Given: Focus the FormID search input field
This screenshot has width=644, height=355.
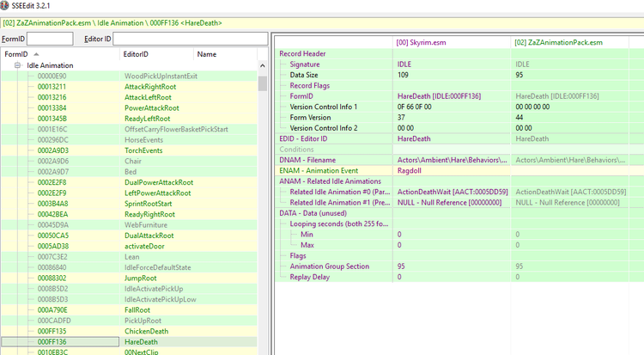Looking at the screenshot, I should point(50,39).
